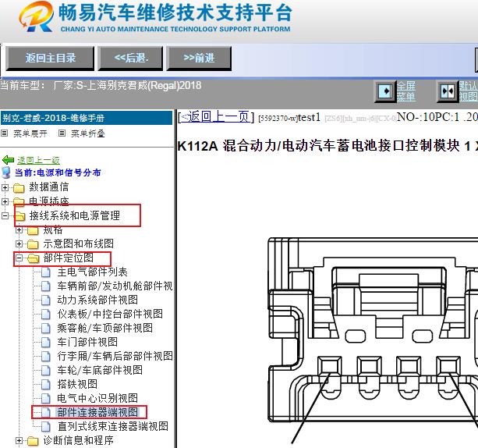
Task: Click the 示意图和布线图 folder icon
Action: pyautogui.click(x=33, y=244)
